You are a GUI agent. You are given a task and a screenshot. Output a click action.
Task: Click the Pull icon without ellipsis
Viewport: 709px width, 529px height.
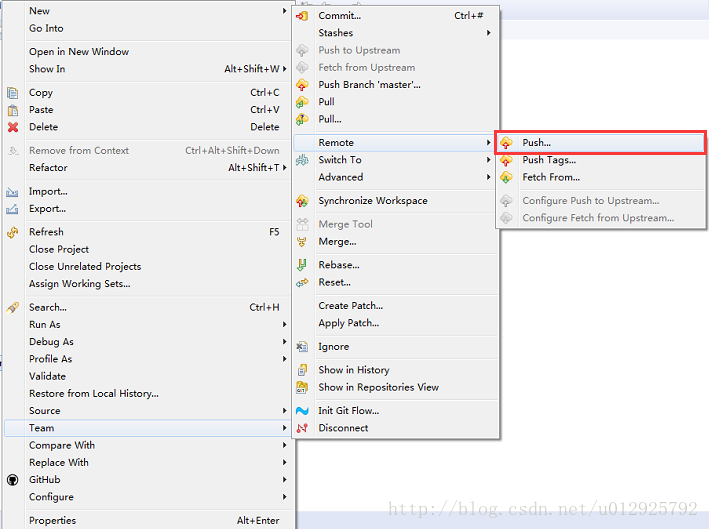pyautogui.click(x=302, y=102)
